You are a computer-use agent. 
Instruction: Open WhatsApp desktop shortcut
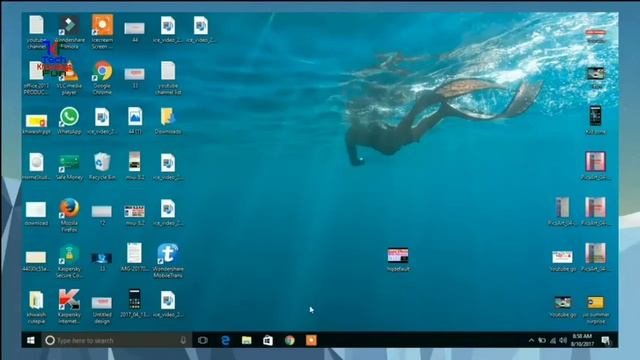click(x=69, y=121)
